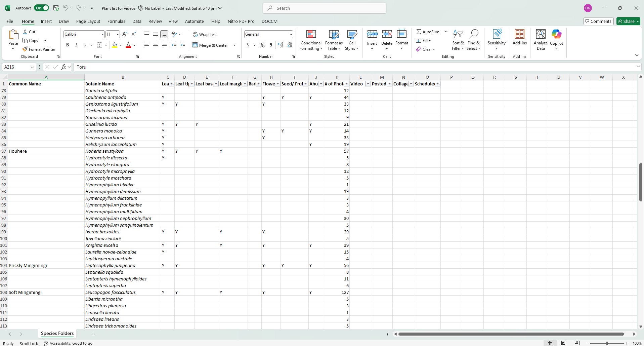Click the Analyze Data icon
The width and height of the screenshot is (644, 346).
tap(541, 34)
